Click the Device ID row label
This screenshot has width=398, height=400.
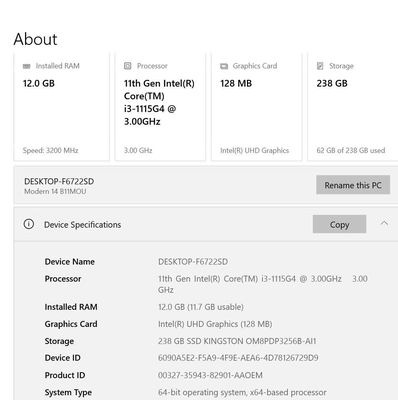63,358
